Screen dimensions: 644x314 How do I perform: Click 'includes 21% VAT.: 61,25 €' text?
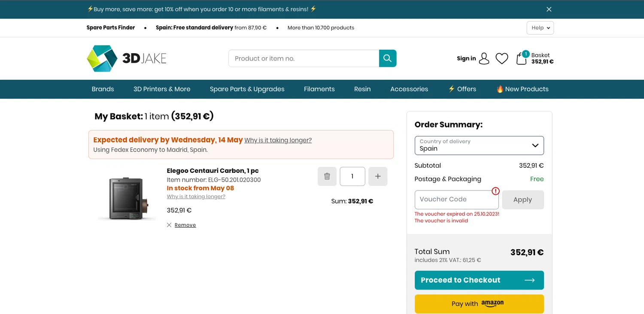click(x=447, y=260)
